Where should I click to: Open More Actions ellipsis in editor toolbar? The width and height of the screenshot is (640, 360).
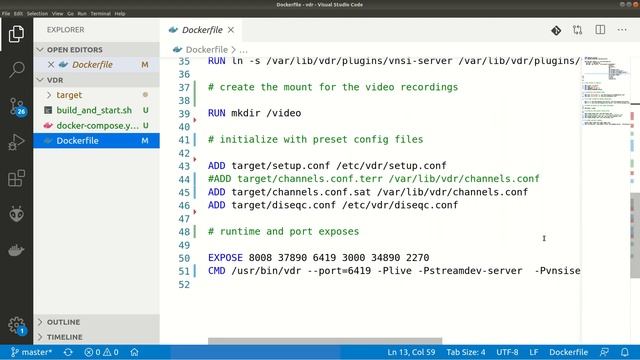pos(622,30)
